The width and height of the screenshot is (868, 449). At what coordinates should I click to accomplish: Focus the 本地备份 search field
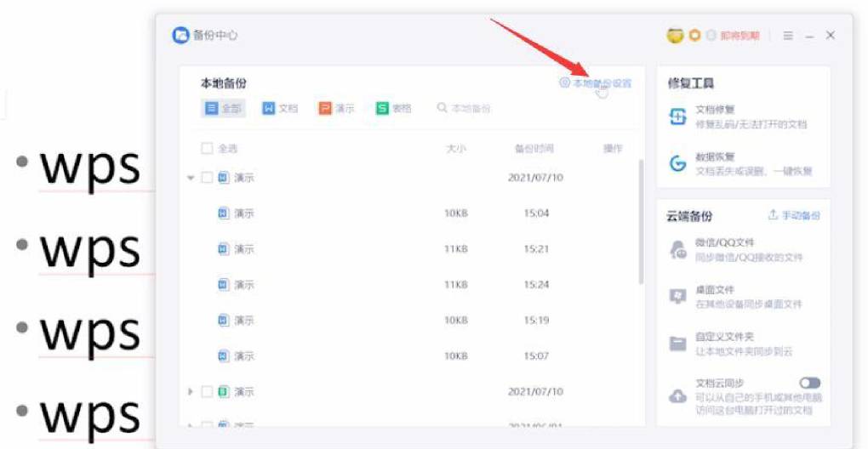464,108
